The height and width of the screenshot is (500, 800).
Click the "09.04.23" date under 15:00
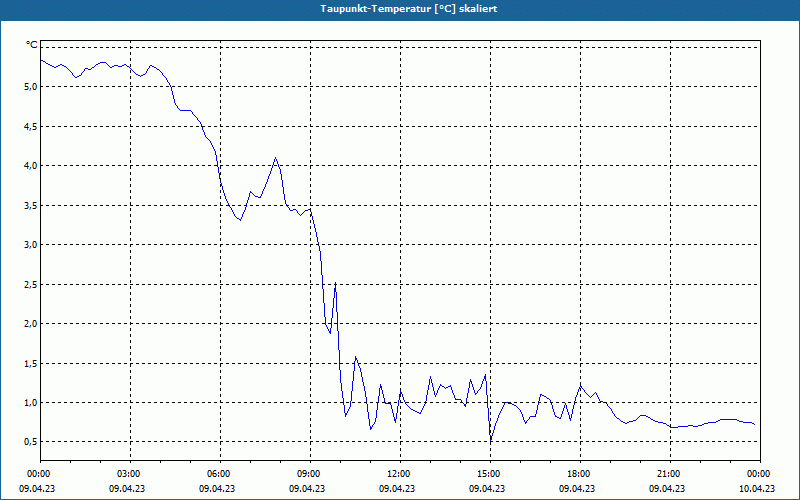(x=487, y=488)
